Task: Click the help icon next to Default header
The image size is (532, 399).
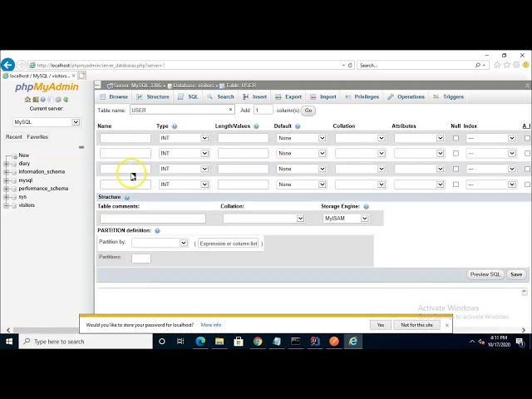Action: click(298, 126)
